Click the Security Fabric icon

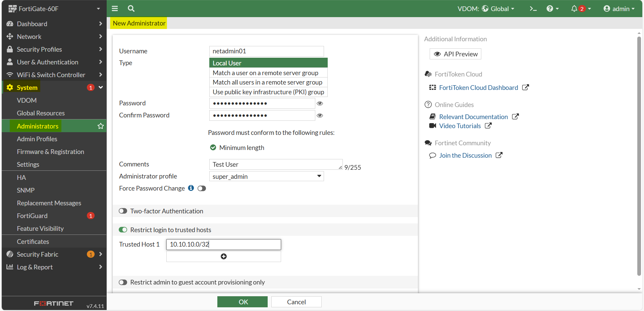(10, 254)
